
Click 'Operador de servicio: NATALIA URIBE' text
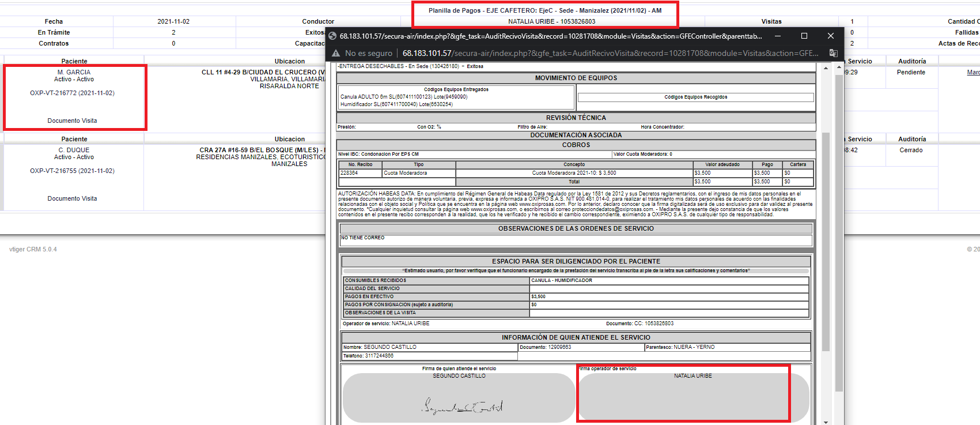(386, 324)
